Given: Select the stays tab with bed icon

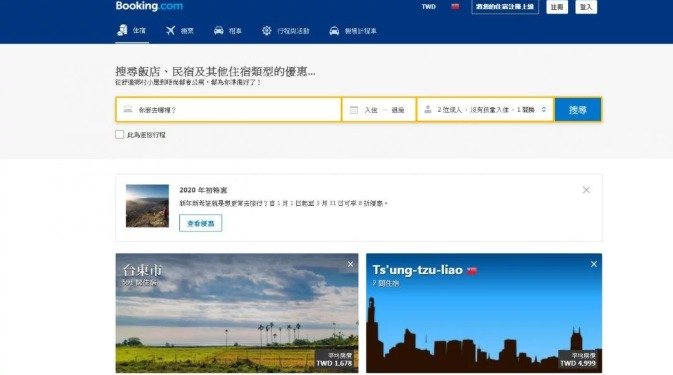Looking at the screenshot, I should coord(132,30).
